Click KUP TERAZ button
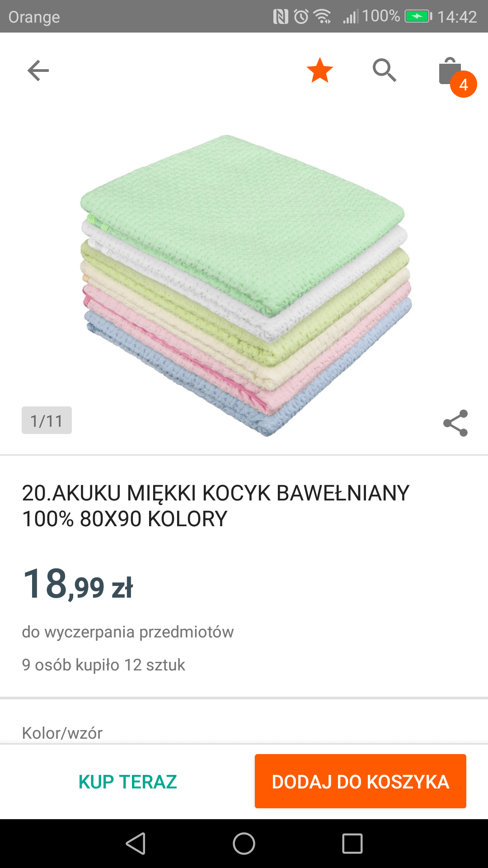 click(127, 782)
